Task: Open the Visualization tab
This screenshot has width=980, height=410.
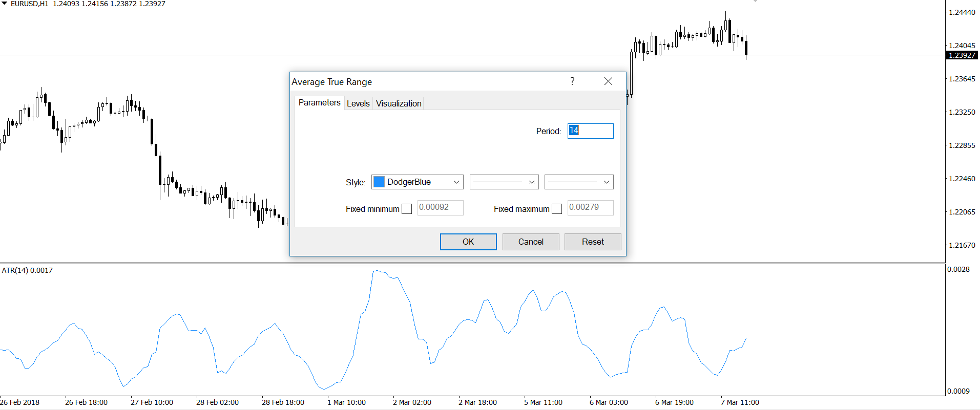Action: [399, 103]
